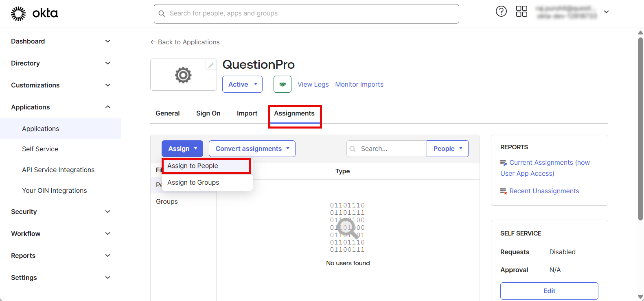Screen dimensions: 644x301
Task: Click the pencil edit logo icon
Action: tap(211, 65)
